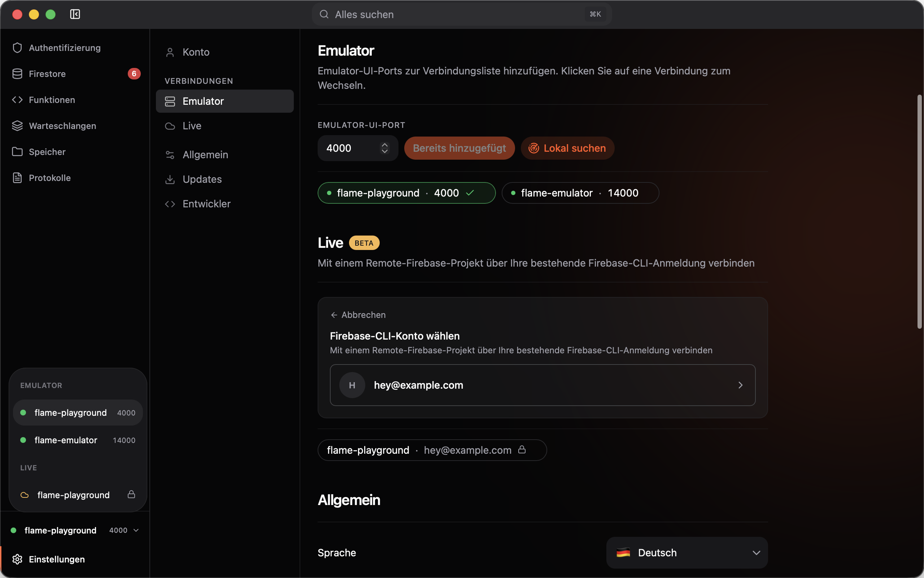Click the Live cloud icon in settings menu
Viewport: 924px width, 578px height.
tap(170, 126)
